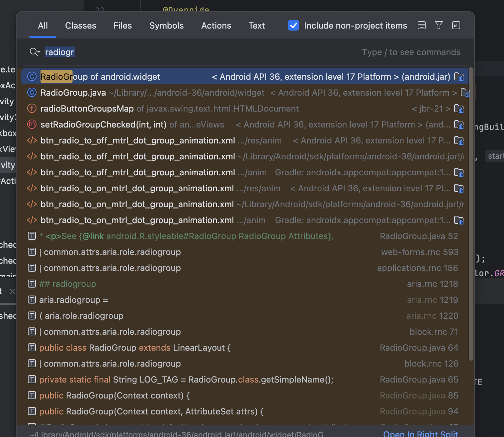Select RadioGroup of android.widget class result
This screenshot has height=437, width=504.
tap(100, 77)
